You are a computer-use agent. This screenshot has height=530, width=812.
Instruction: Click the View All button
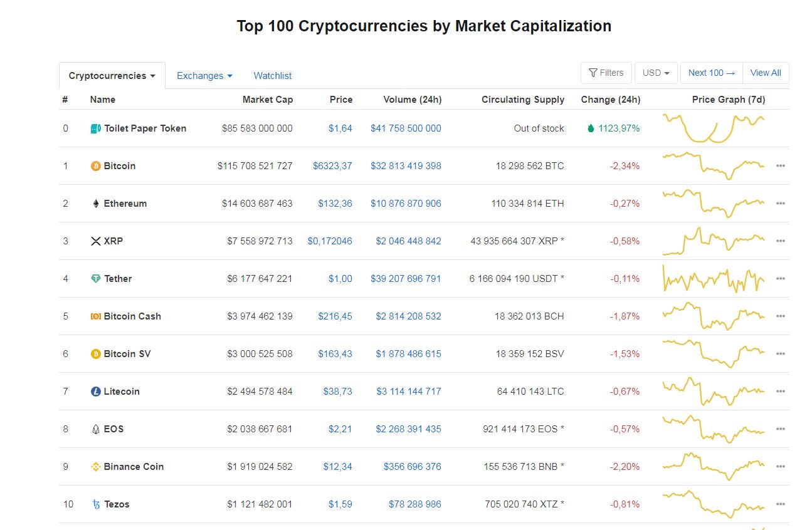pos(766,73)
